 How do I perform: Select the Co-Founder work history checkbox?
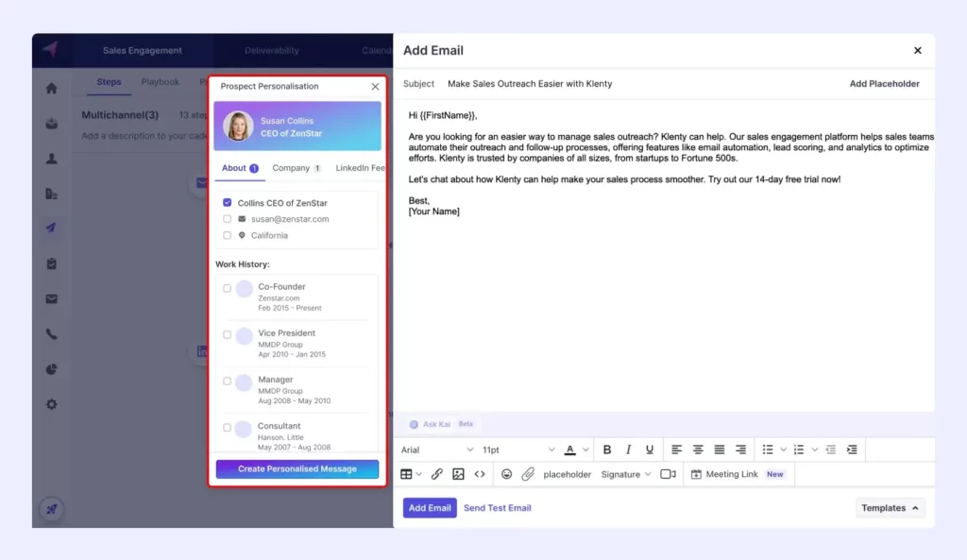tap(227, 288)
